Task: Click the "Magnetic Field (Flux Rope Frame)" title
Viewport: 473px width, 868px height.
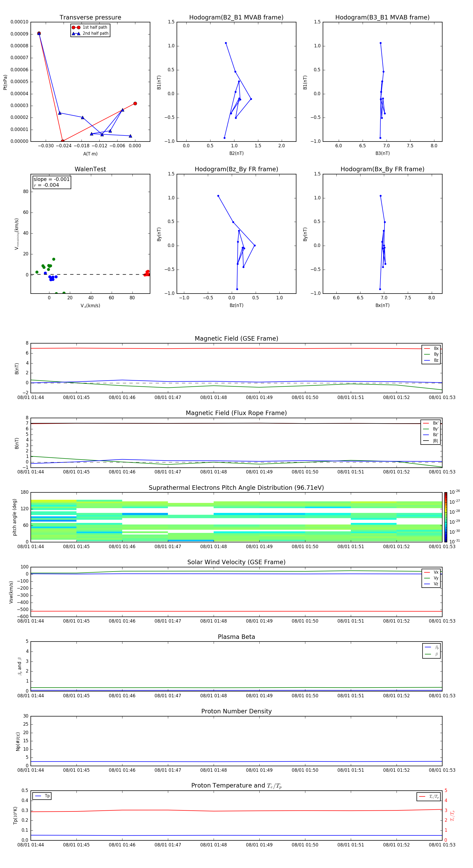Action: coord(236,413)
